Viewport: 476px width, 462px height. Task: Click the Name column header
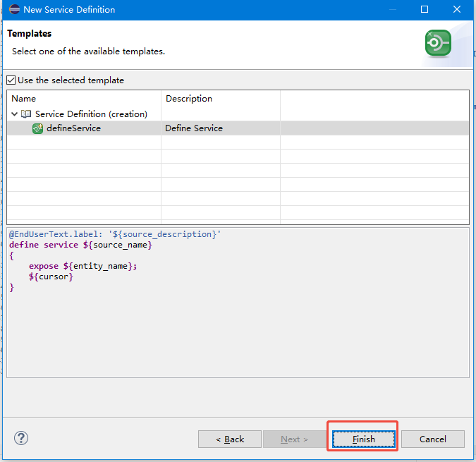[24, 98]
